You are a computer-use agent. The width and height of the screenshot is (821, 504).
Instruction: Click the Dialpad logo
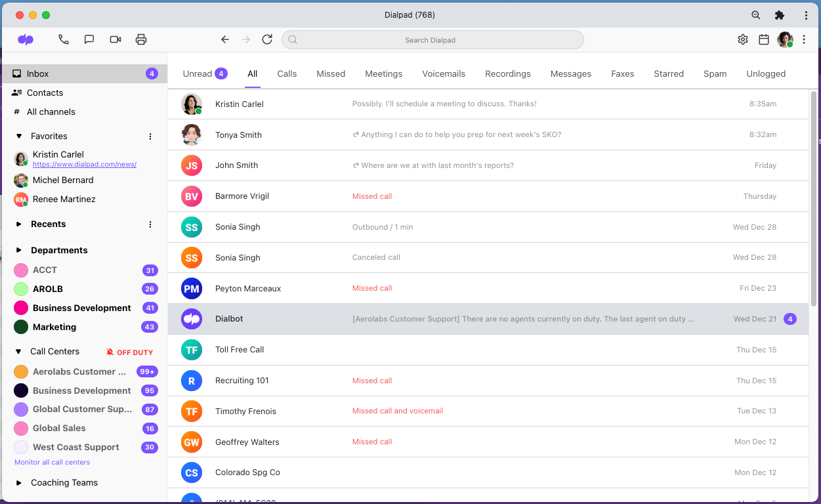tap(26, 40)
